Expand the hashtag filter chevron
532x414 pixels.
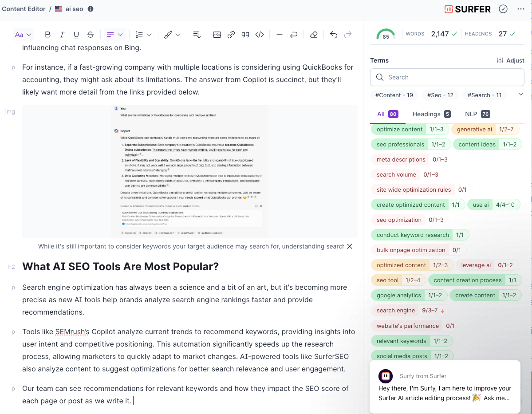(521, 94)
